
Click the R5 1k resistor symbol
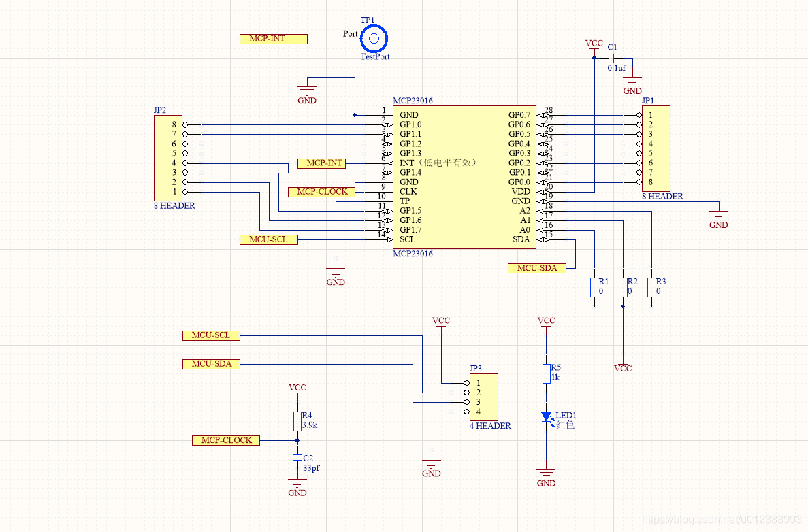click(546, 373)
